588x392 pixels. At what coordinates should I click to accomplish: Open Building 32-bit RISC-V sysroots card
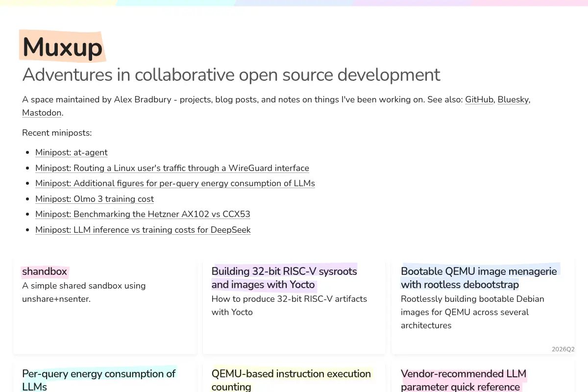pos(284,278)
